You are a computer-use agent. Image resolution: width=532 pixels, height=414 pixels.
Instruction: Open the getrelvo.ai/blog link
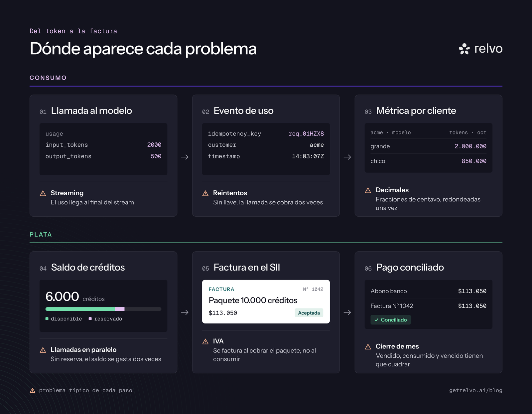[x=475, y=390]
